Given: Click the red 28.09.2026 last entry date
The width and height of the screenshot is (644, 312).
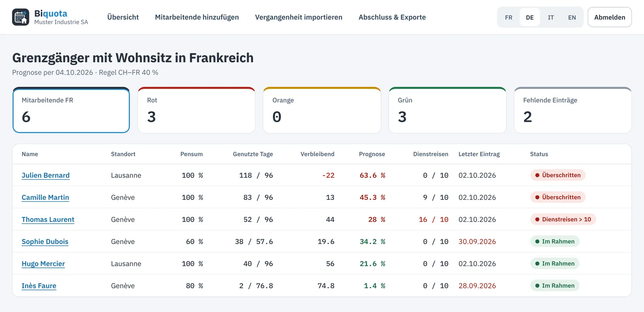Looking at the screenshot, I should tap(477, 286).
